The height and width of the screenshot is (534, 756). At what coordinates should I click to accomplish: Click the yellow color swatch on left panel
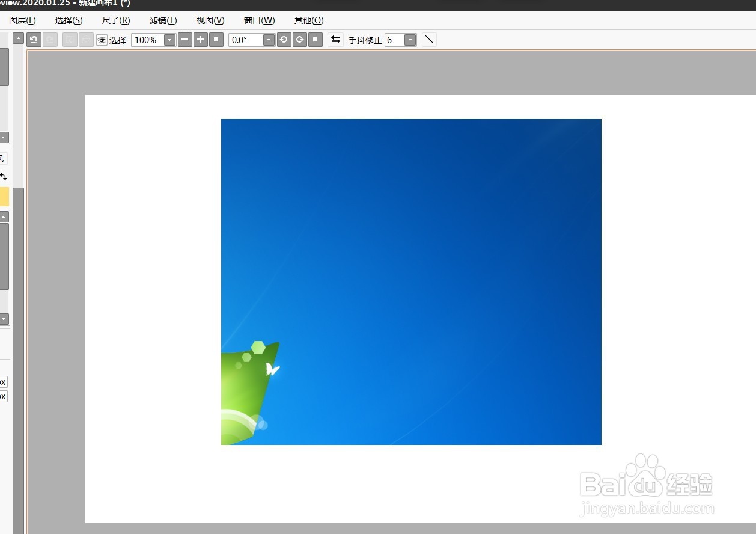(4, 197)
